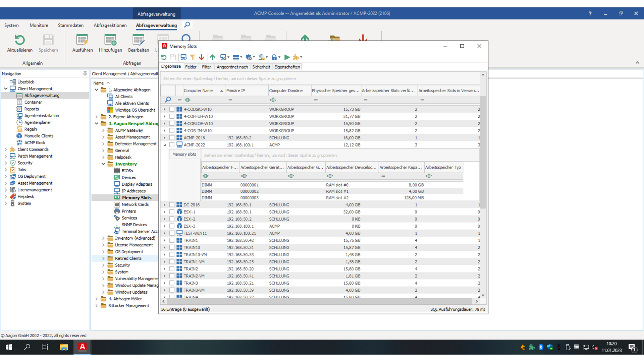Sort by Primäre IP column header

(x=247, y=90)
